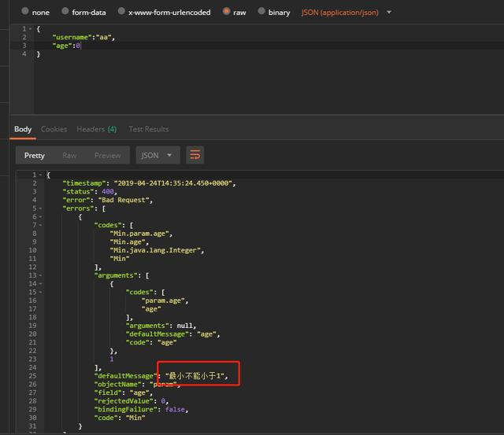Choose the form-data body option

tap(64, 13)
